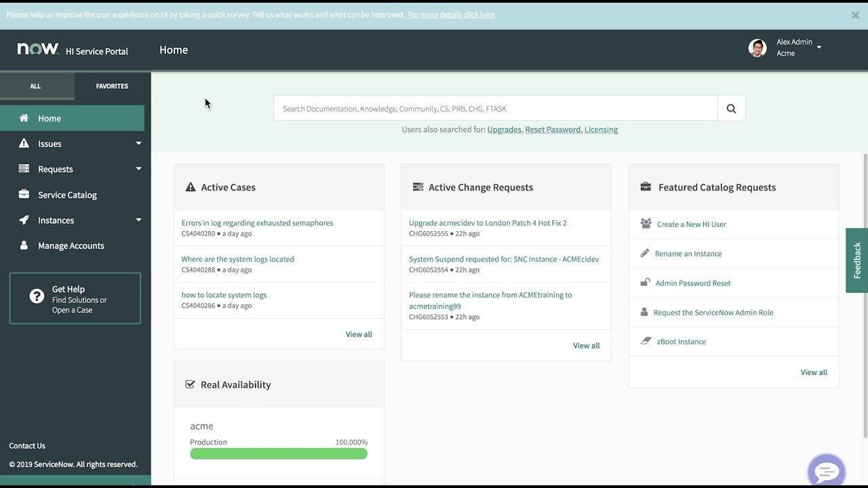Screen dimensions: 868x488
Task: Click the ServiceNow Admin Role person icon
Action: 644,312
